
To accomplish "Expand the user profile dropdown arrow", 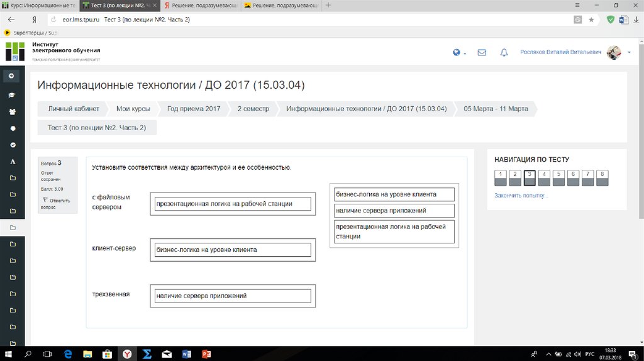I will 629,53.
